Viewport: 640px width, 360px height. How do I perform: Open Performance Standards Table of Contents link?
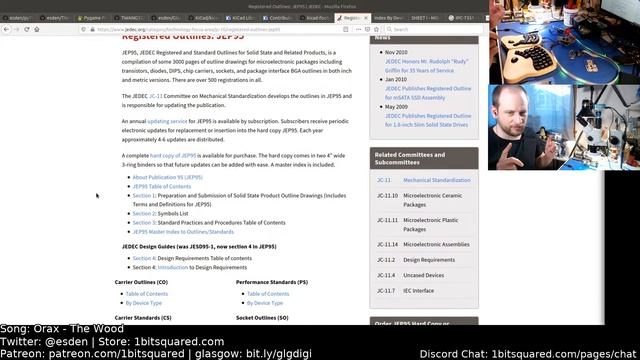(268, 294)
